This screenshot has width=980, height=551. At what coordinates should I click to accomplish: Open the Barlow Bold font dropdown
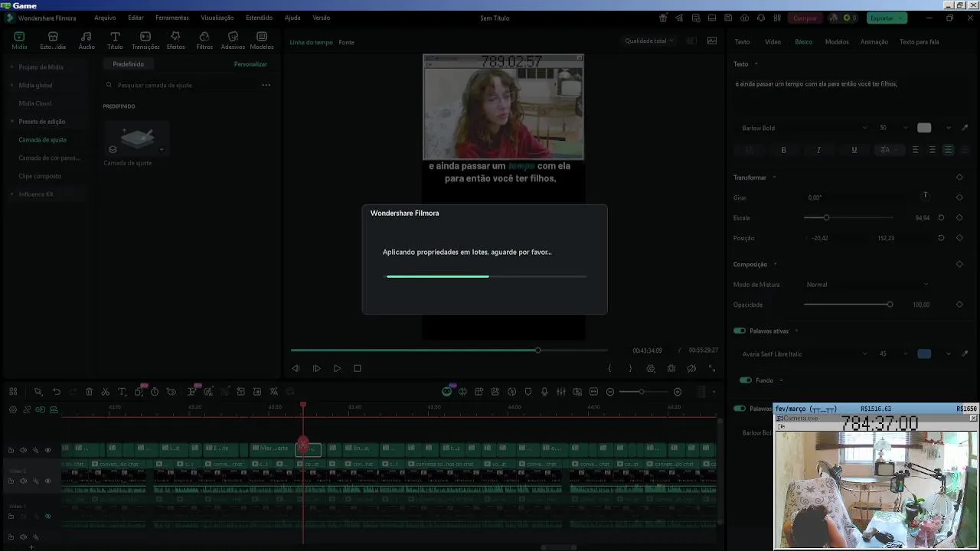point(804,128)
